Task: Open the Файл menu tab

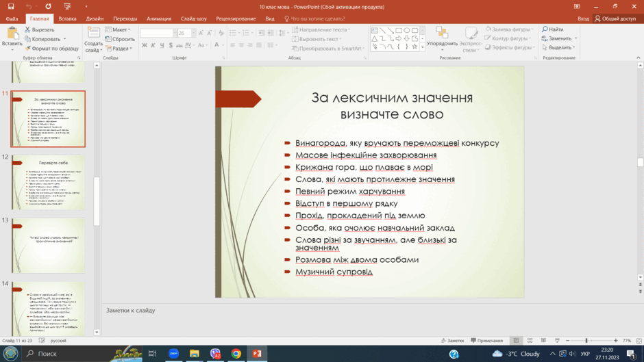Action: pyautogui.click(x=12, y=18)
